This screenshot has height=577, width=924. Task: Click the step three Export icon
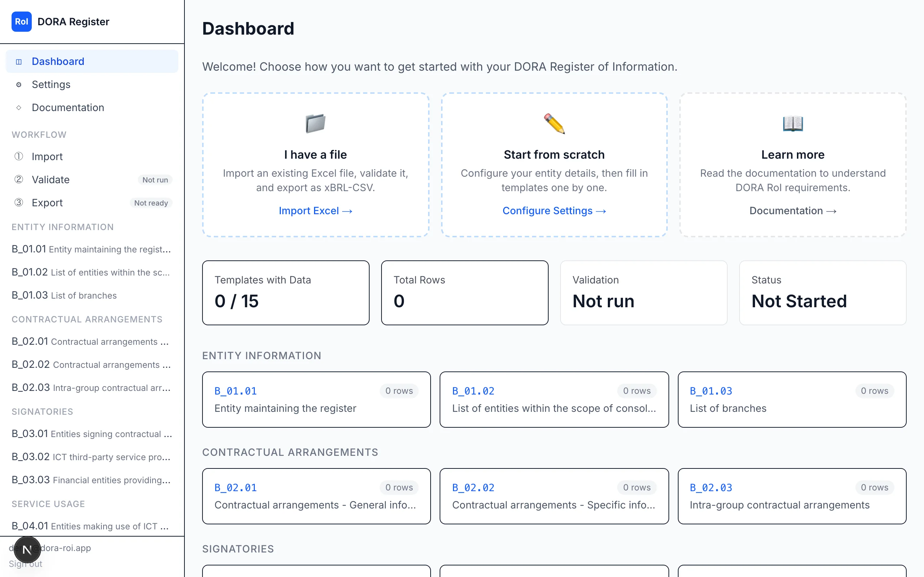(18, 203)
